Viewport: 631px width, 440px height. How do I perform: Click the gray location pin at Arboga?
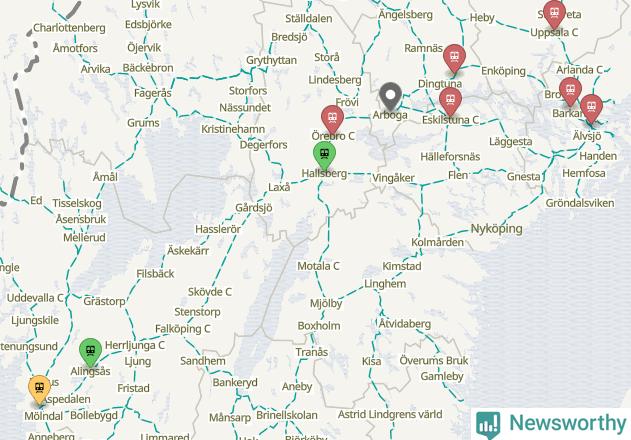click(x=390, y=97)
